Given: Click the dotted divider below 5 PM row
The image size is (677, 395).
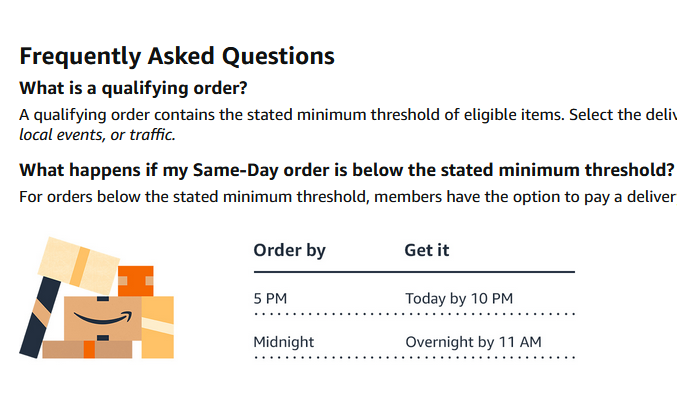Looking at the screenshot, I should click(x=414, y=314).
